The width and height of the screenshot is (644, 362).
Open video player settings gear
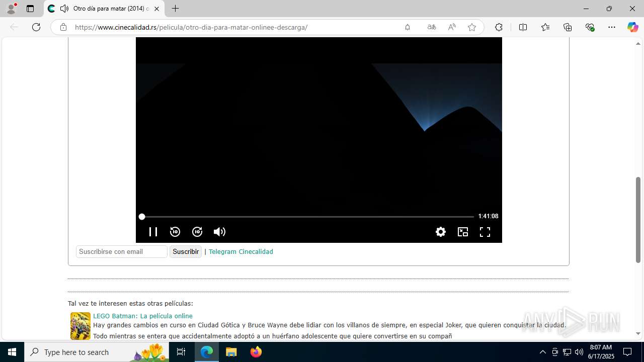tap(441, 232)
